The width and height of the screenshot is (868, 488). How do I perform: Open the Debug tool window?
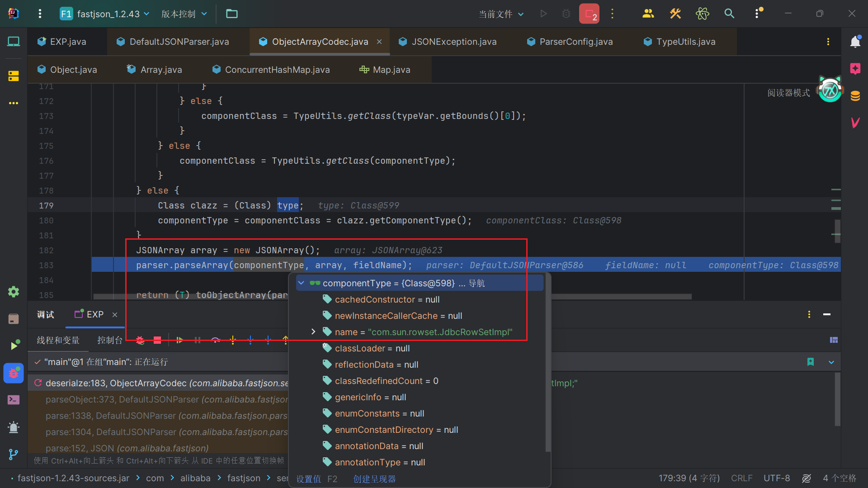tap(14, 373)
